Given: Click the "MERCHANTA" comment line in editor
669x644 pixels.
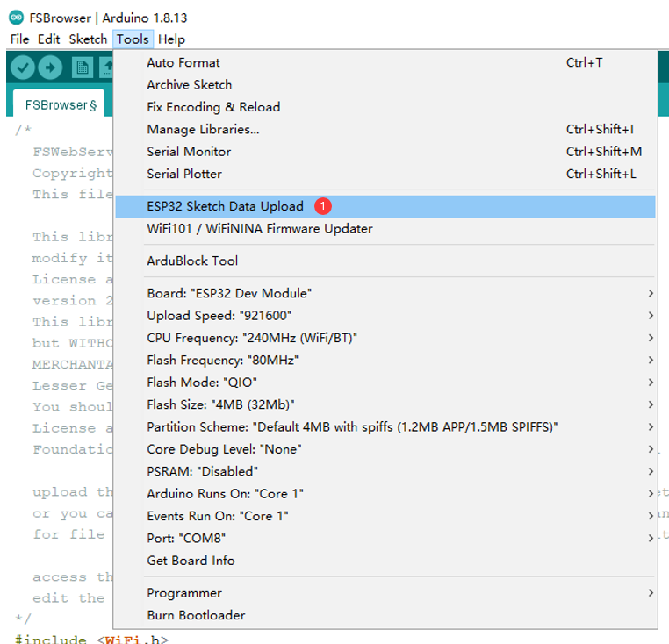Looking at the screenshot, I should click(x=73, y=364).
